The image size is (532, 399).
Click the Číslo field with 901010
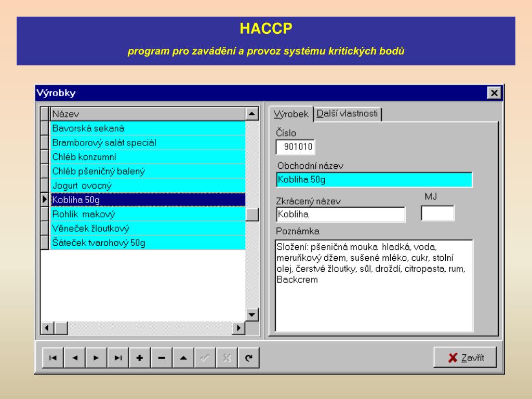[295, 147]
